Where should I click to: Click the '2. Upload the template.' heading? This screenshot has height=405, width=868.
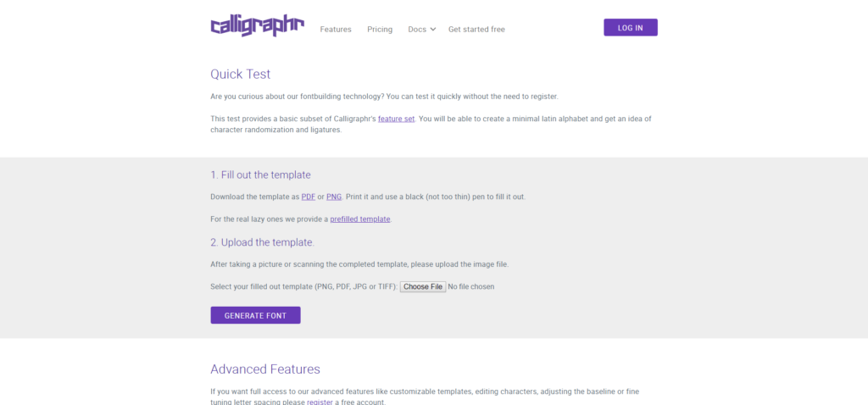coord(263,242)
